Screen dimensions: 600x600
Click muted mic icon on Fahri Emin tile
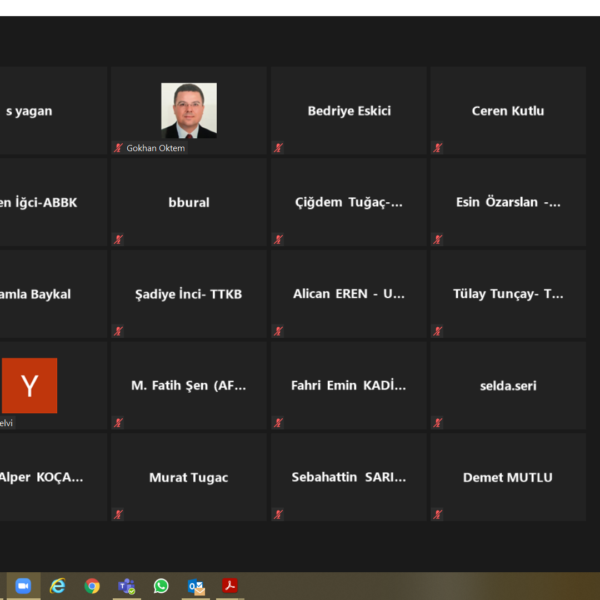click(x=278, y=423)
